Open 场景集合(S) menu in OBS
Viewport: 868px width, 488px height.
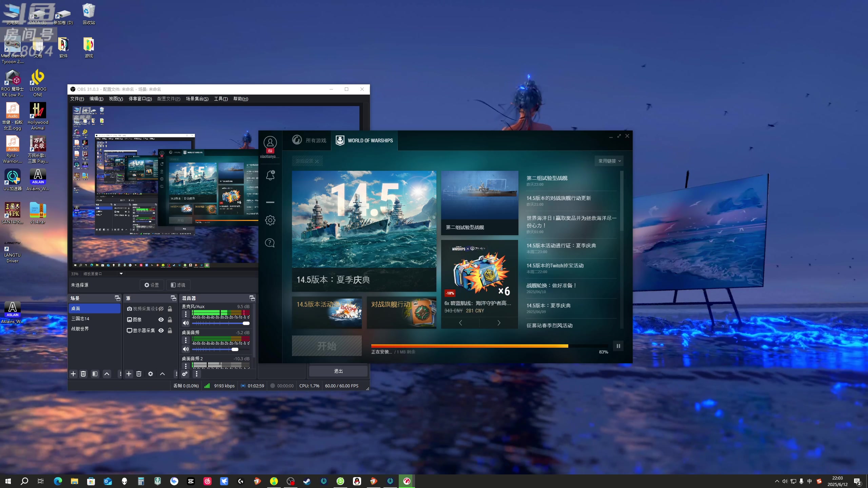click(x=197, y=99)
